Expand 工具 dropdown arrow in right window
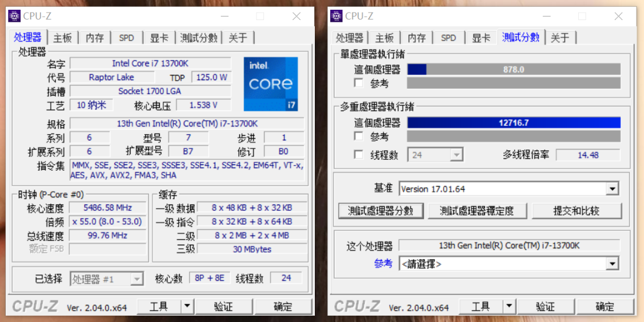644x322 pixels. click(508, 307)
